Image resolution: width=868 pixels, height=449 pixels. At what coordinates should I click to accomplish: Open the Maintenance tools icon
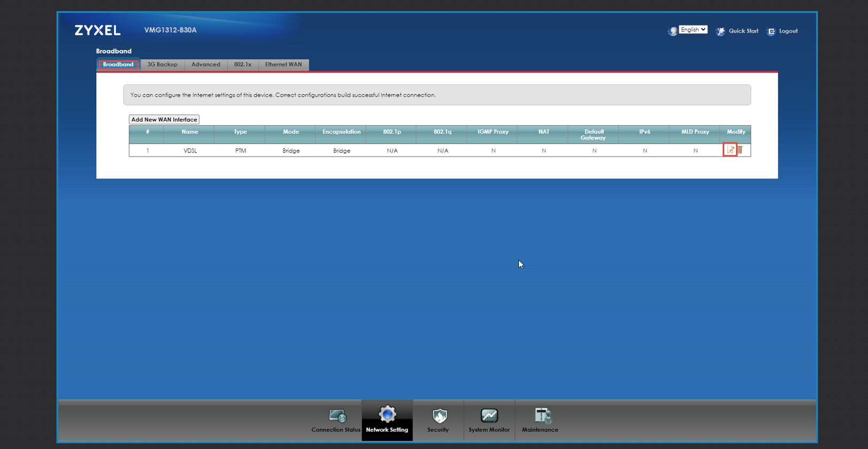tap(542, 416)
